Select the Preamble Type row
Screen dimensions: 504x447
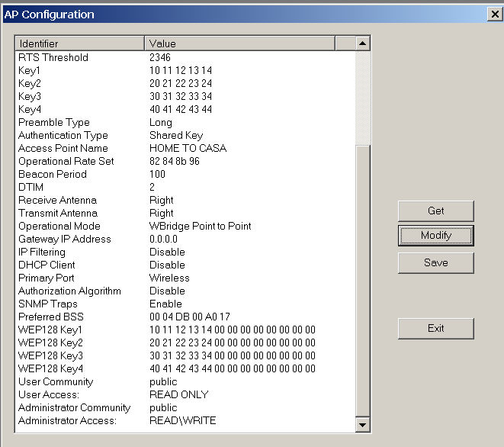[x=185, y=122]
